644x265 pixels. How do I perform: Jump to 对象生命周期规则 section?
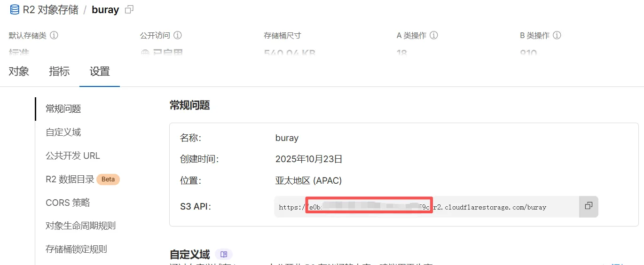coord(80,226)
